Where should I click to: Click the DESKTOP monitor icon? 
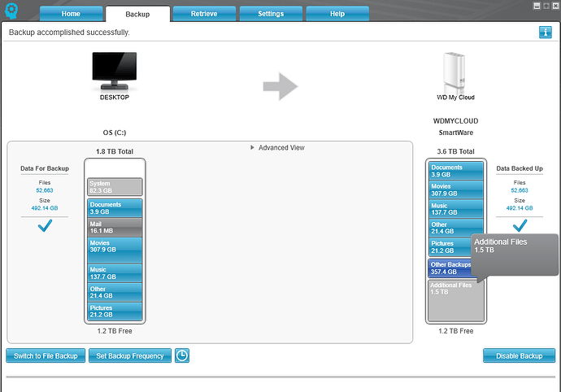pos(115,71)
